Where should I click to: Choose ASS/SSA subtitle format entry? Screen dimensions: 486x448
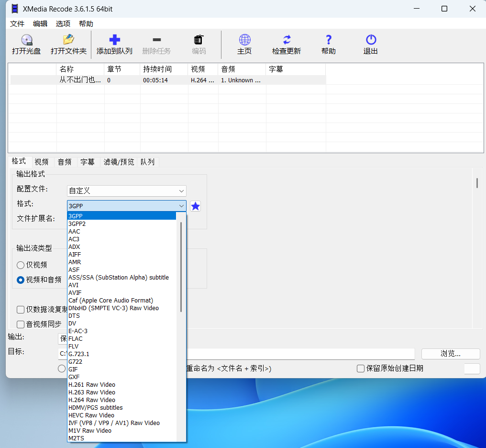(x=122, y=278)
